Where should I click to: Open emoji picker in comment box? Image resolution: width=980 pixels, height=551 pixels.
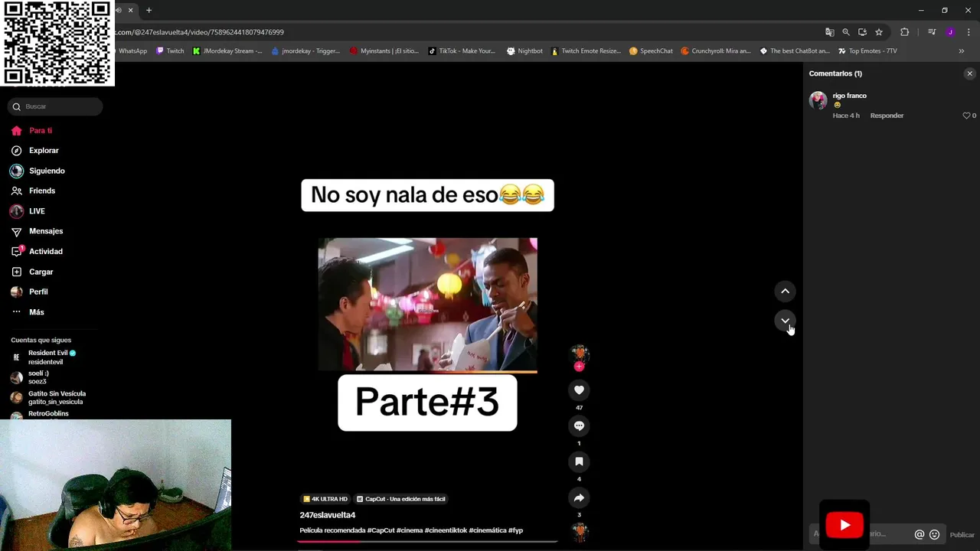tap(934, 534)
